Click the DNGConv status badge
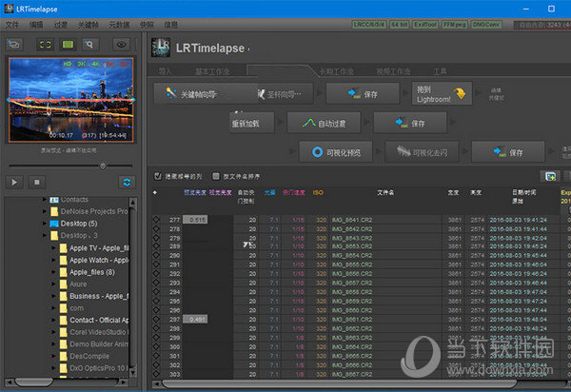The width and height of the screenshot is (571, 392). tap(486, 25)
